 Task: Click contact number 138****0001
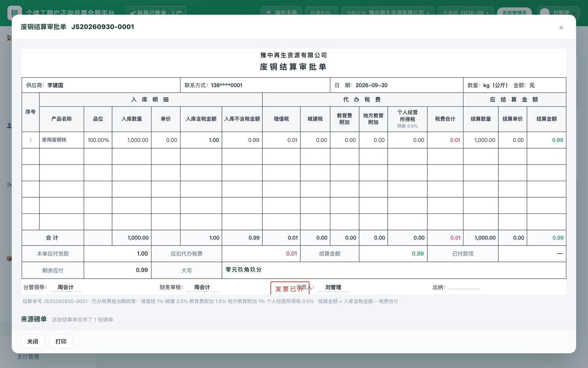[x=226, y=85]
